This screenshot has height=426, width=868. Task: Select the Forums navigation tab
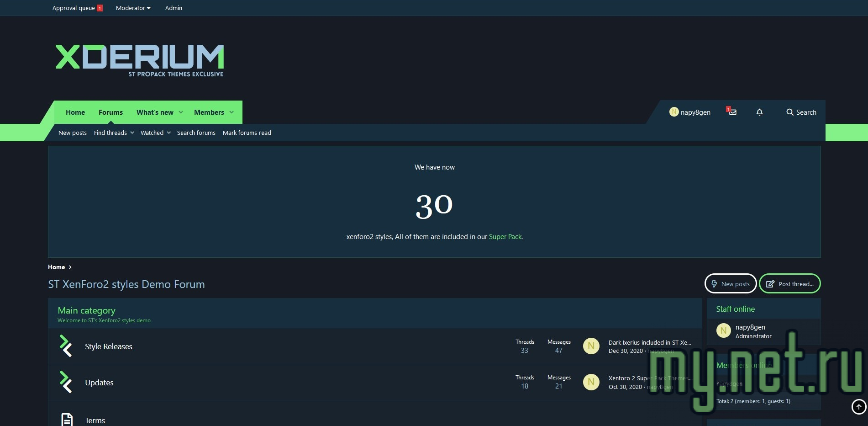110,112
